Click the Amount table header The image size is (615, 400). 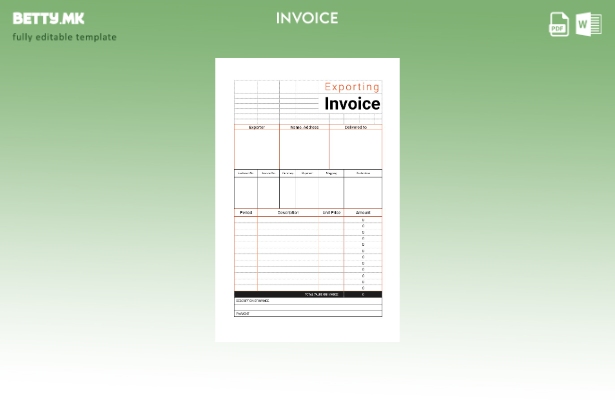[x=363, y=213]
